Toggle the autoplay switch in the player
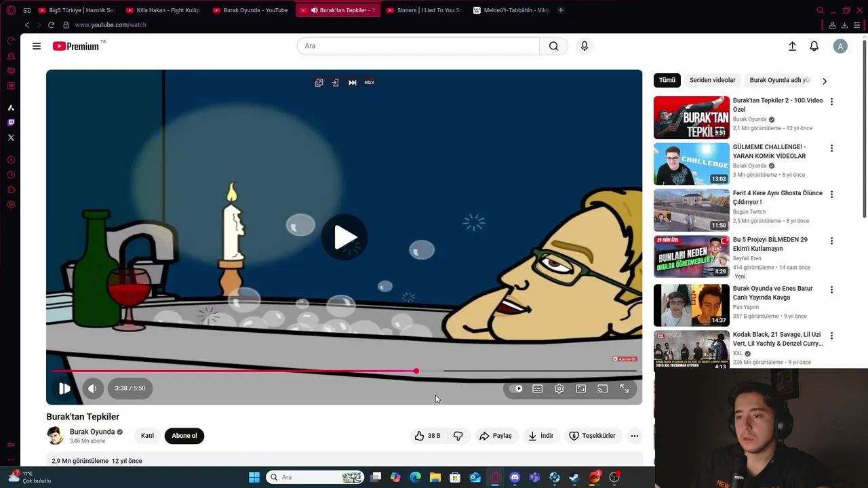 click(516, 389)
